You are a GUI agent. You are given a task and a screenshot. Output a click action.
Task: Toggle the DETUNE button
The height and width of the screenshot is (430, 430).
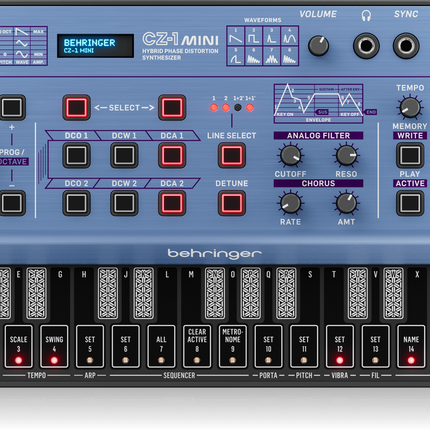(232, 203)
